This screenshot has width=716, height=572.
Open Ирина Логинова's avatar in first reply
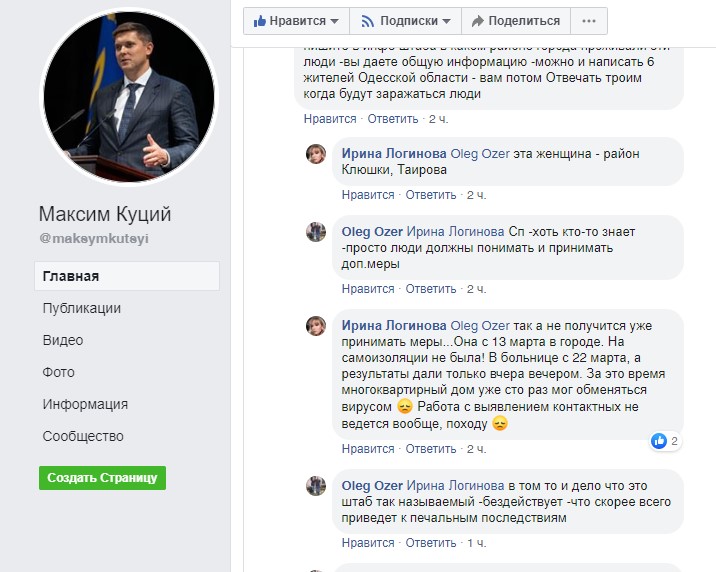point(316,154)
